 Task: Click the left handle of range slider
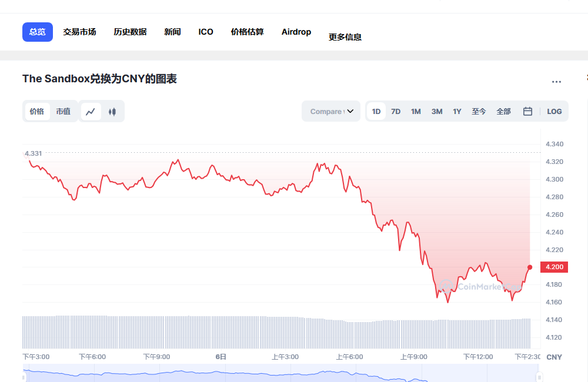[24, 377]
